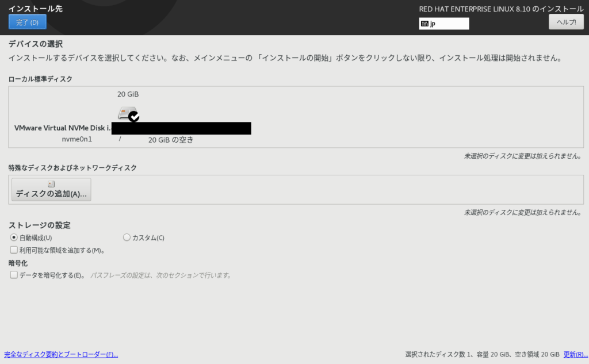Click the 完了 (Done) button
This screenshot has height=364, width=589.
[27, 22]
